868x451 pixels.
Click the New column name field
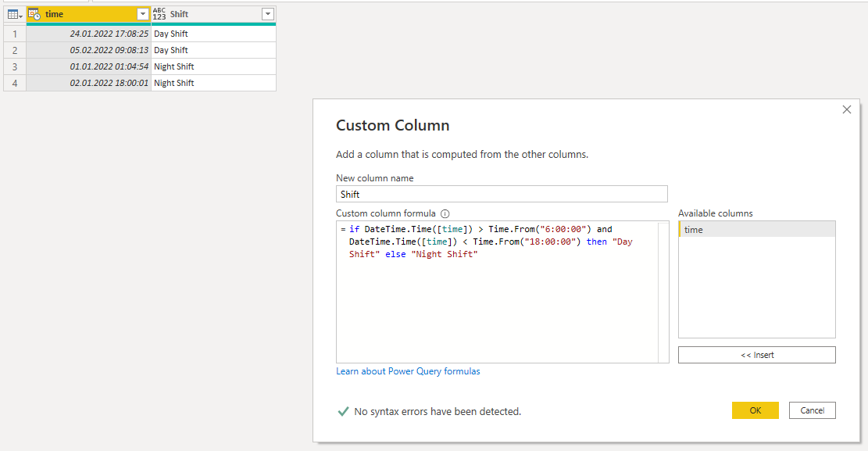502,194
